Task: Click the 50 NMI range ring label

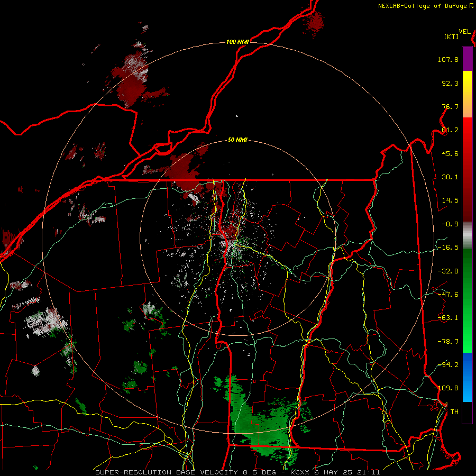Action: coord(237,140)
